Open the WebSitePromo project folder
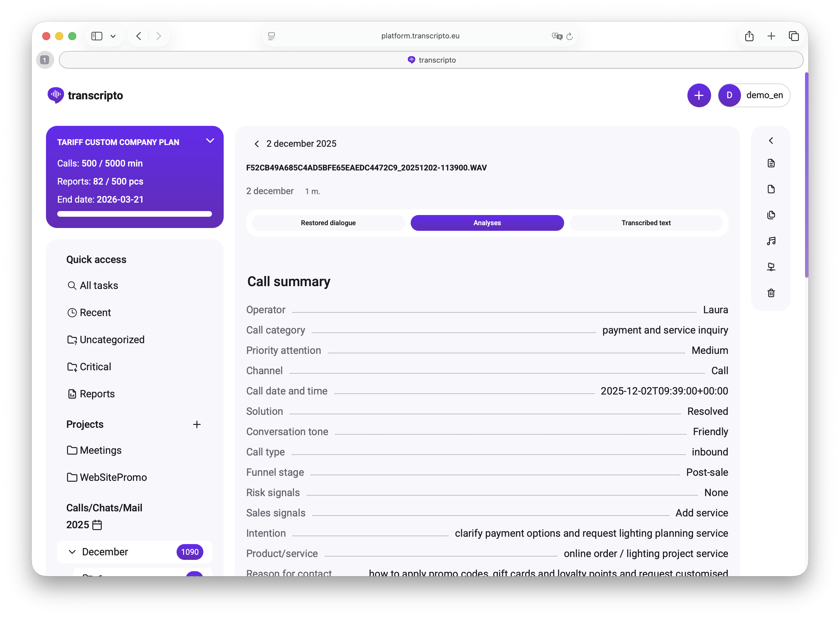The height and width of the screenshot is (618, 840). (113, 477)
